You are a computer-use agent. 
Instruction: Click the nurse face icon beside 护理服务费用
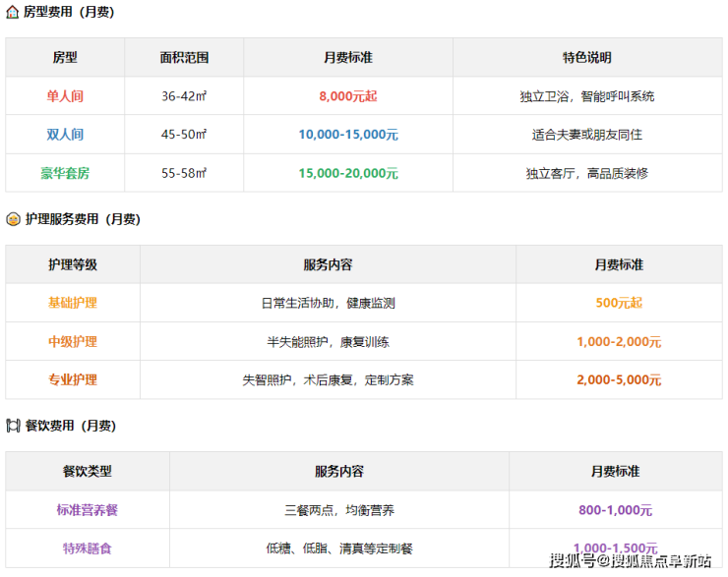click(x=13, y=219)
